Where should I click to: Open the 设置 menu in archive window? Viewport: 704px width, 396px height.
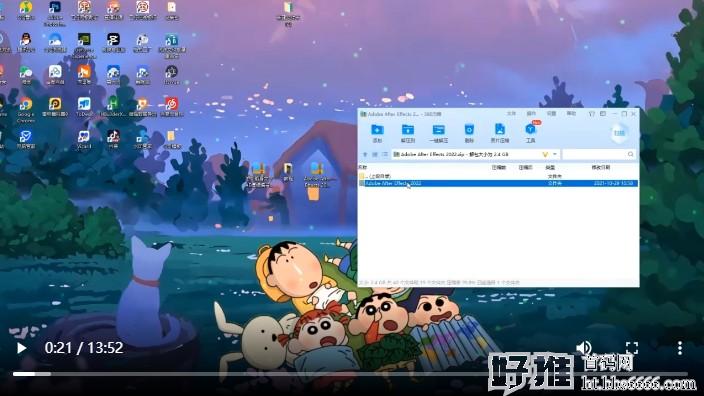click(x=551, y=114)
